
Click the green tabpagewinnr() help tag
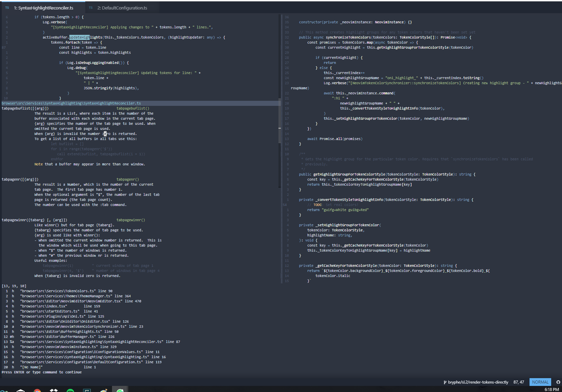coord(131,220)
